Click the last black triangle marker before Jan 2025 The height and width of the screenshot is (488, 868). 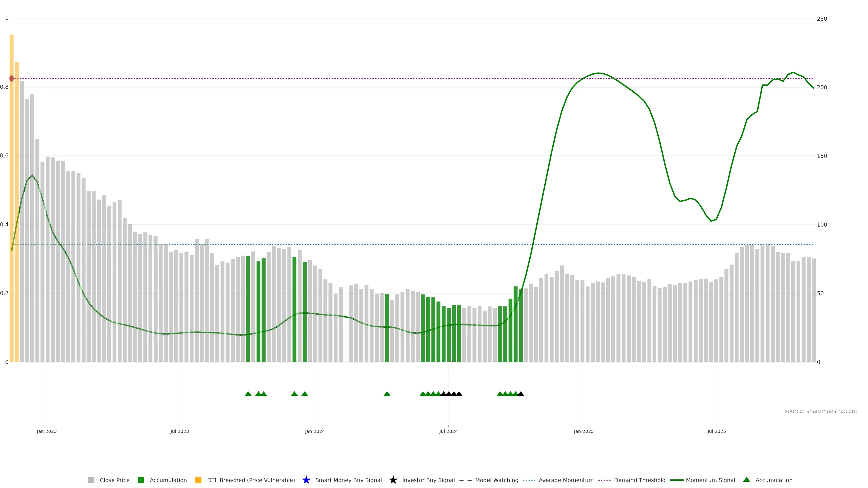tap(521, 394)
